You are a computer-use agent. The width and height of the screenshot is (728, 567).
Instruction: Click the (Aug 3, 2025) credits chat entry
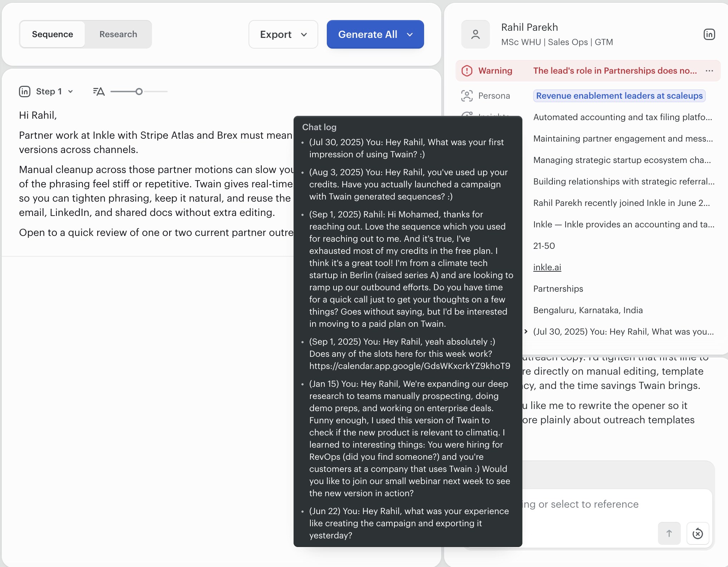click(408, 184)
